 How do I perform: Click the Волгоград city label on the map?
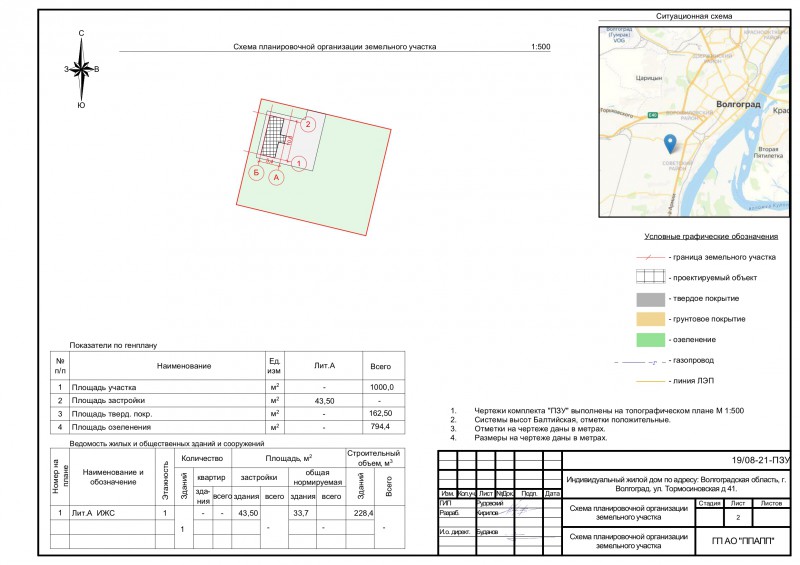pos(738,104)
